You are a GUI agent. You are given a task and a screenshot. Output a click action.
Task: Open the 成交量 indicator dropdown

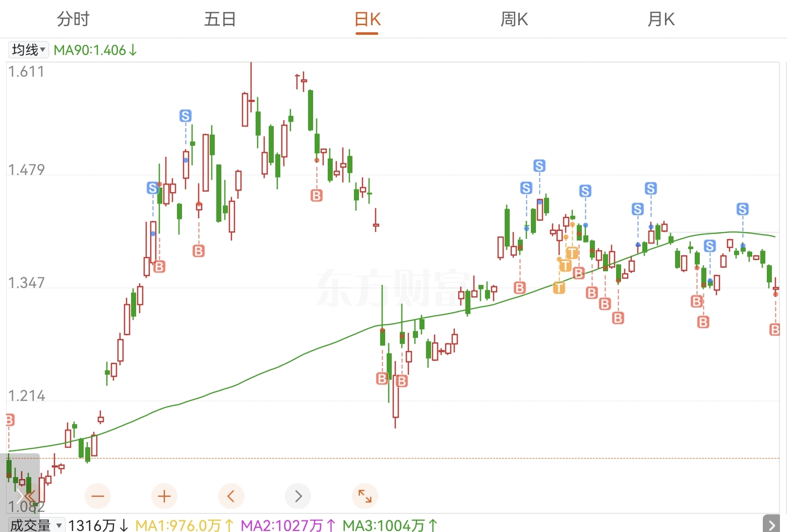click(36, 525)
